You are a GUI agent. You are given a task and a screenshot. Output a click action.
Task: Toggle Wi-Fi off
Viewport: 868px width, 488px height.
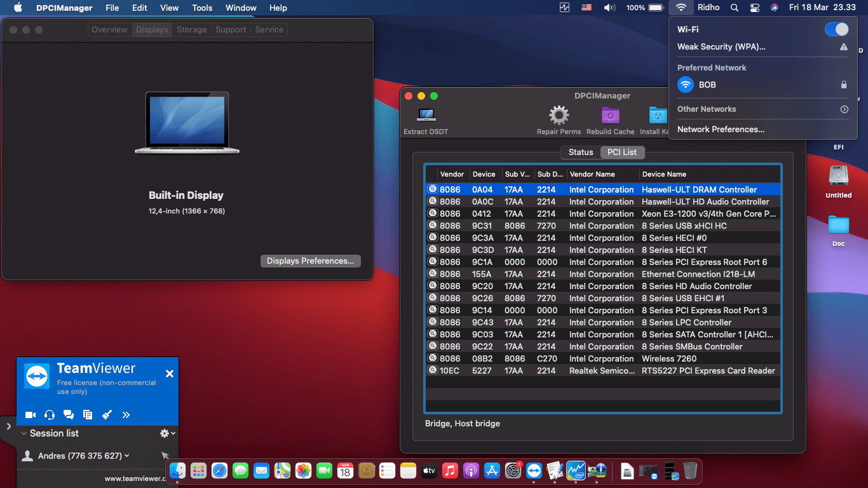(x=836, y=29)
